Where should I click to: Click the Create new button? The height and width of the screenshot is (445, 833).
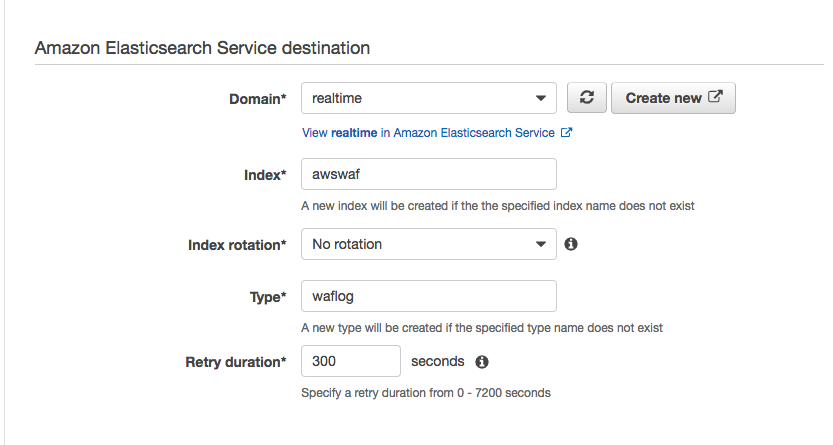[673, 98]
